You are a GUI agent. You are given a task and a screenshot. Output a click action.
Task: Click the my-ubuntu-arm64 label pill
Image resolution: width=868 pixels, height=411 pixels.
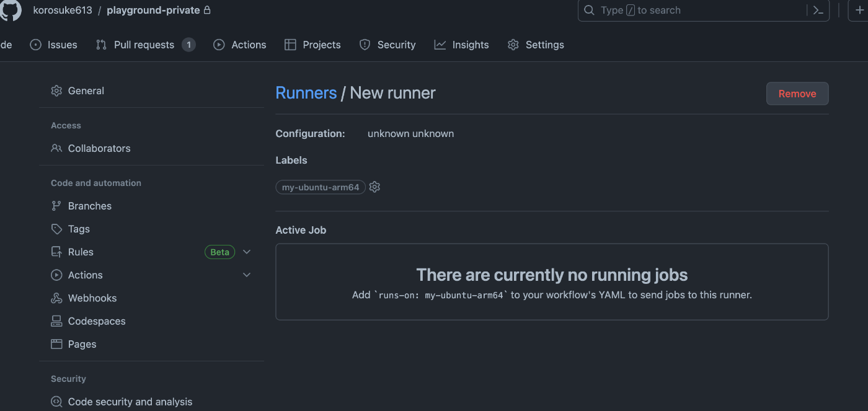point(321,187)
